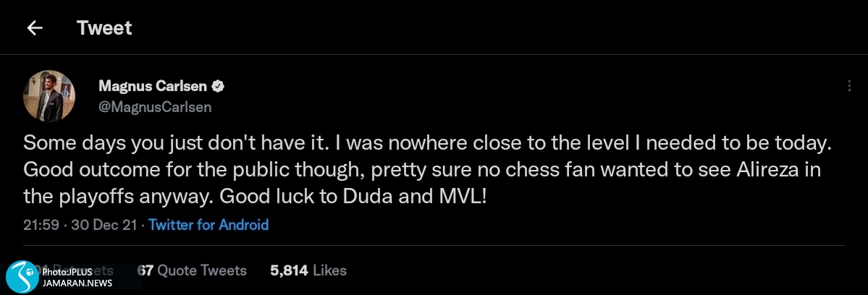Show the 5,814 Likes list
Image resolution: width=868 pixels, height=295 pixels.
coord(308,270)
